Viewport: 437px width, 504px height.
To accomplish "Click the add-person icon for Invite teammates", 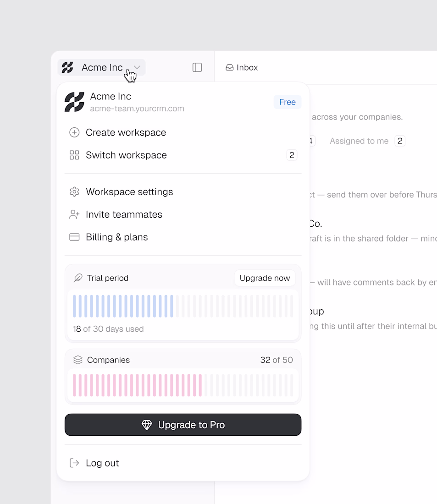I will pos(74,214).
